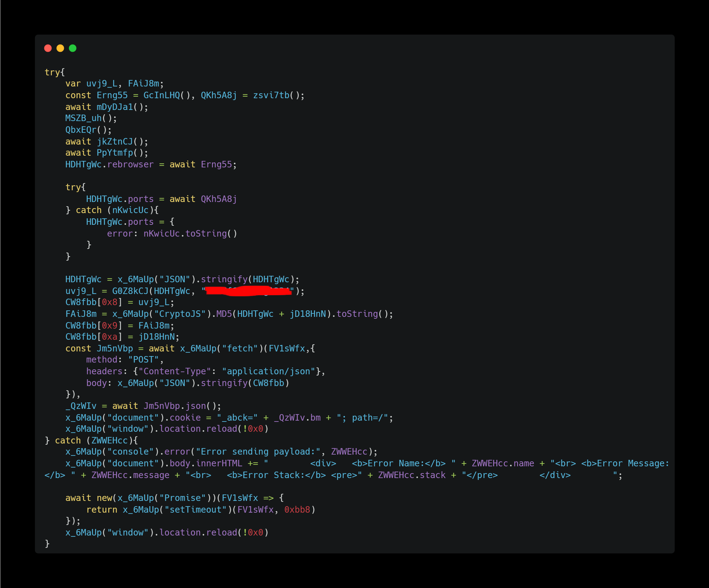709x588 pixels.
Task: Click 'method: "POST",'
Action: (x=125, y=359)
